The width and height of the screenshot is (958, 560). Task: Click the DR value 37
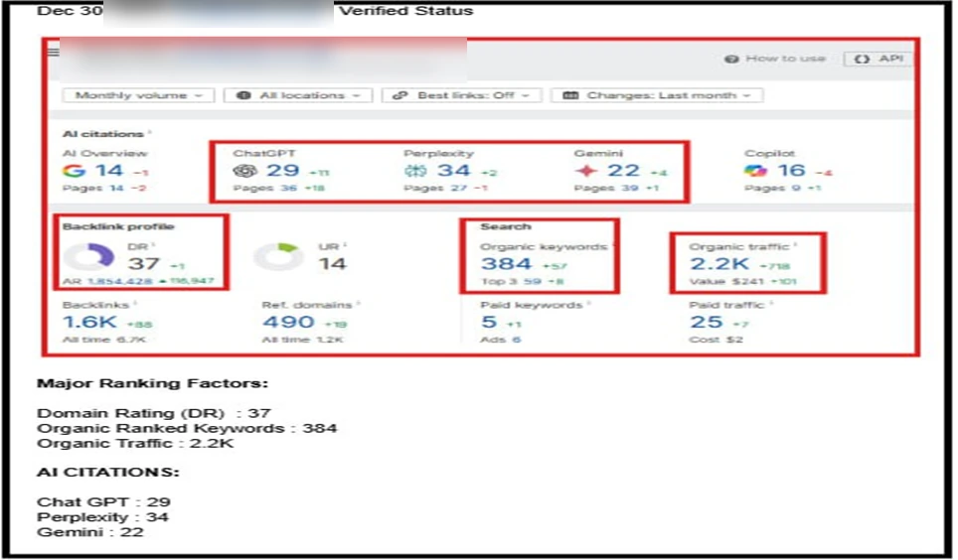click(143, 264)
